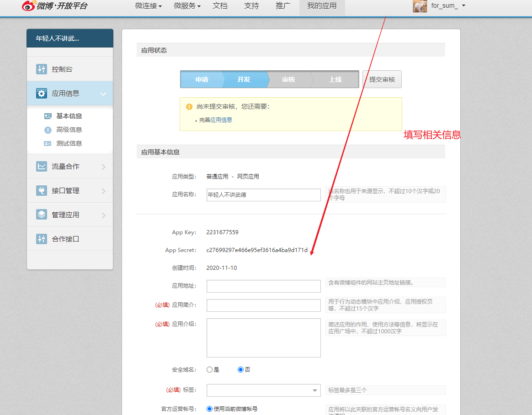Click 接口管理 plug icon
This screenshot has width=532, height=415.
(x=42, y=190)
